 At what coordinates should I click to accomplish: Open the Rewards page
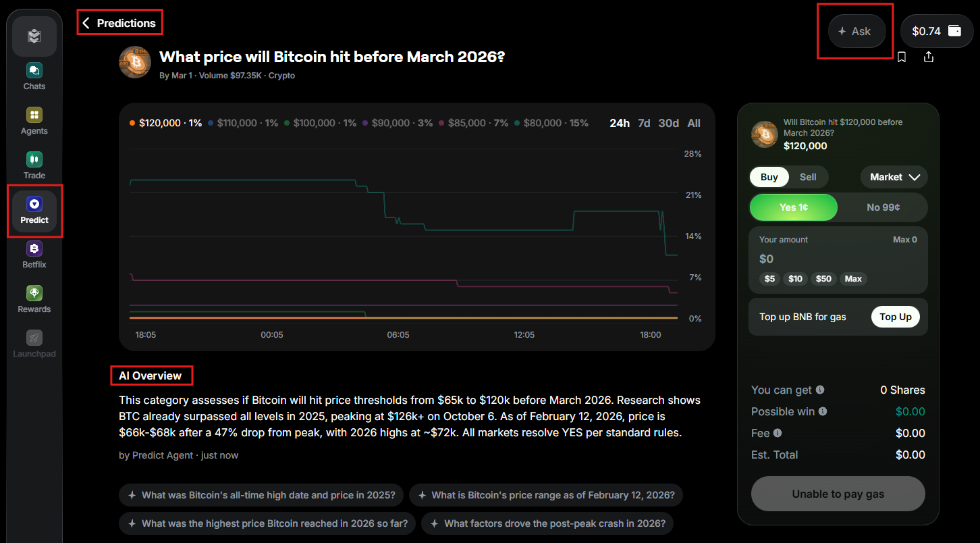click(34, 297)
